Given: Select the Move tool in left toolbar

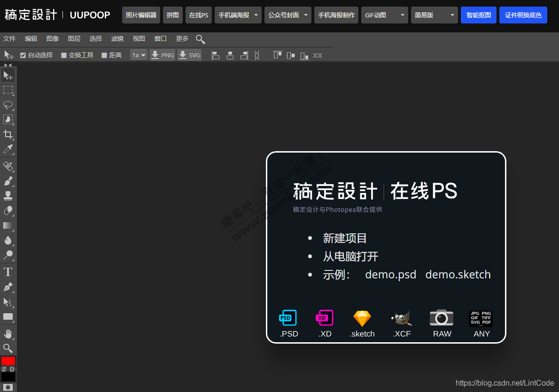Looking at the screenshot, I should [8, 76].
